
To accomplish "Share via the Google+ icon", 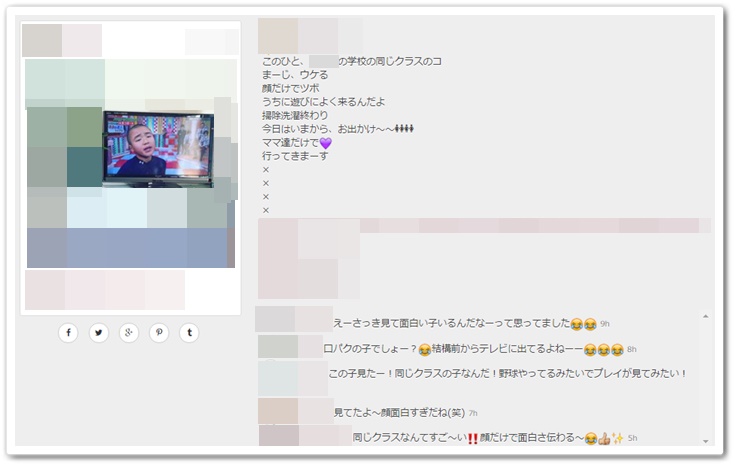I will [129, 333].
